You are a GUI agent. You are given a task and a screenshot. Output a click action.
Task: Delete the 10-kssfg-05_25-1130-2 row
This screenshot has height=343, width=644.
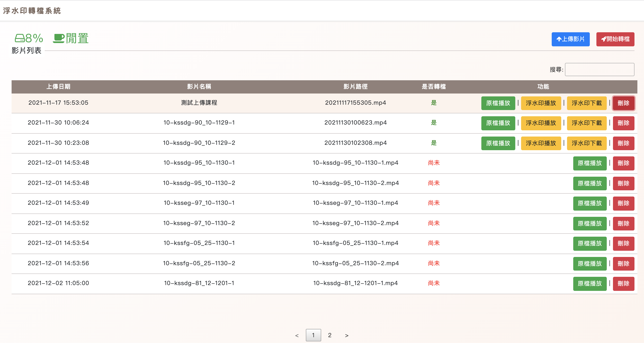pyautogui.click(x=623, y=264)
